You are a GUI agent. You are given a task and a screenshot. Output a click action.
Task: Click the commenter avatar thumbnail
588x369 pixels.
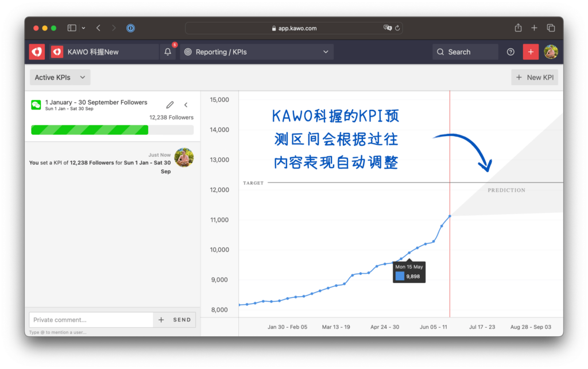point(184,157)
